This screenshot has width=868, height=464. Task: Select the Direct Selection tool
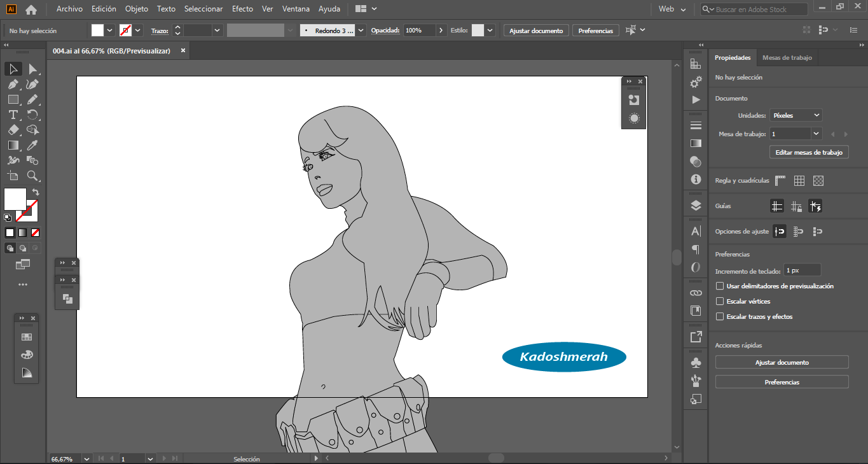[x=32, y=69]
